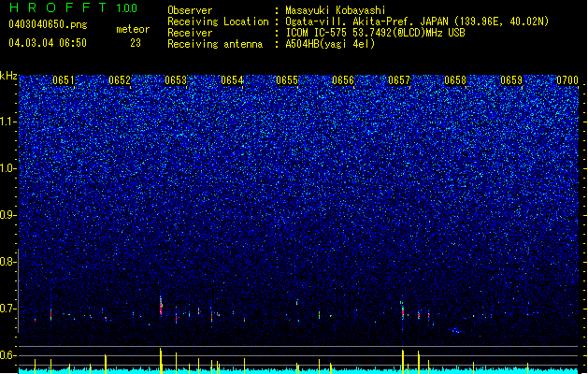
Task: Click the 0655 time marker
Action: tap(287, 80)
